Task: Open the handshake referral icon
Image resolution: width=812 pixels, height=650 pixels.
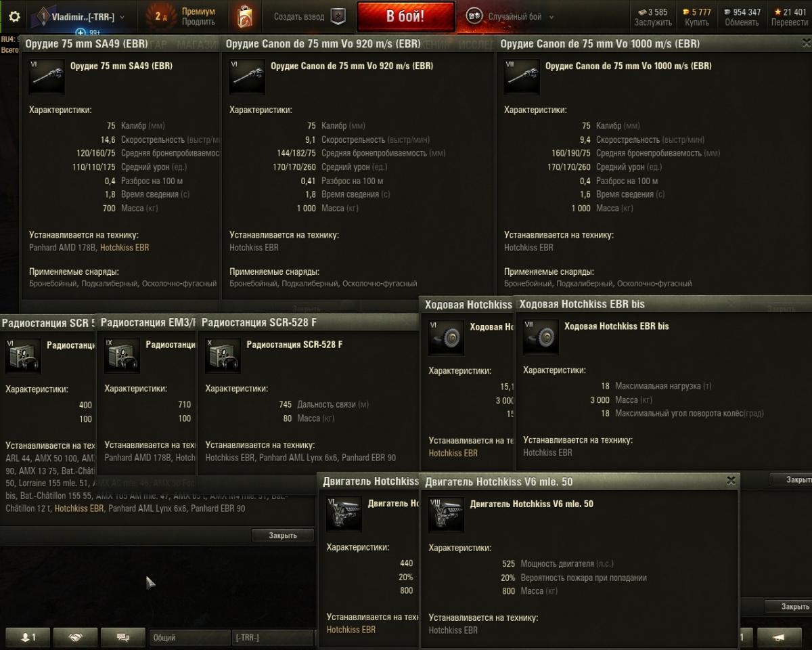Action: coord(75,637)
